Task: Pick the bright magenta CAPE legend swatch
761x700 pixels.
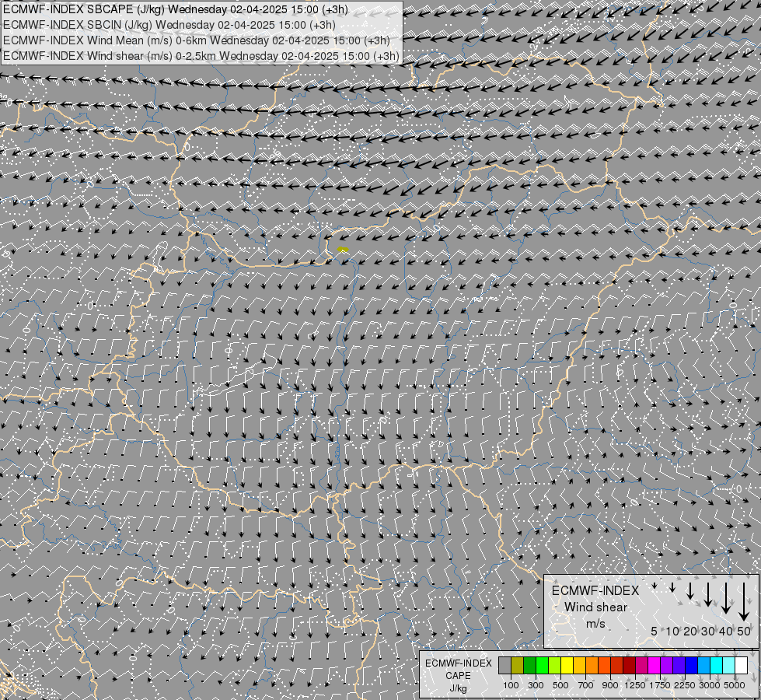Action: coord(655,666)
